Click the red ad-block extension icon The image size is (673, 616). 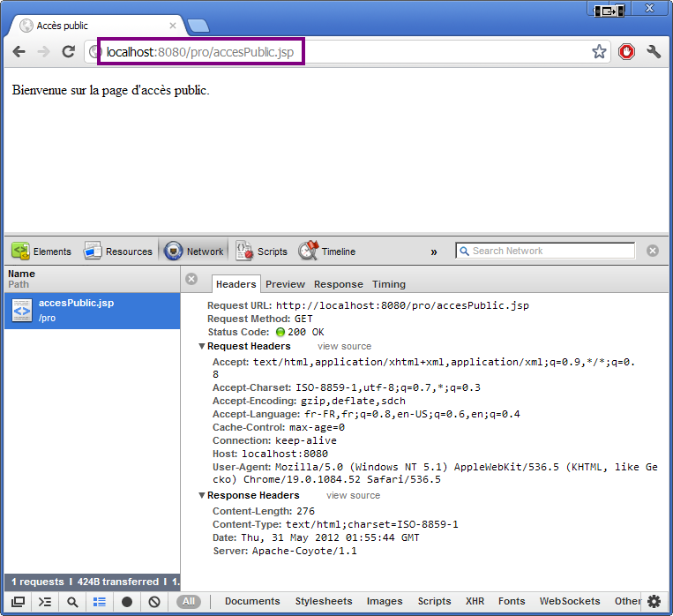(626, 52)
